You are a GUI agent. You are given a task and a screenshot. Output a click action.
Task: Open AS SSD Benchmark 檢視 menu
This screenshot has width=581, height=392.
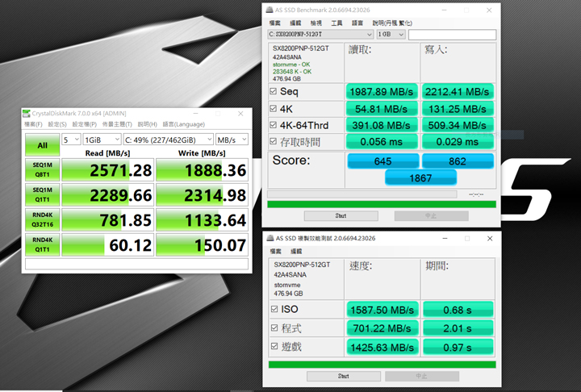pyautogui.click(x=316, y=23)
